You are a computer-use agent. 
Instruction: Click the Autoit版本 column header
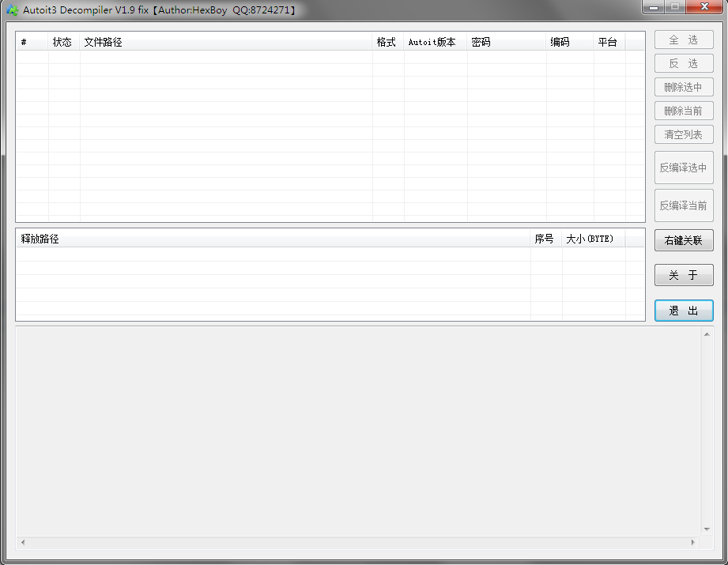coord(435,42)
